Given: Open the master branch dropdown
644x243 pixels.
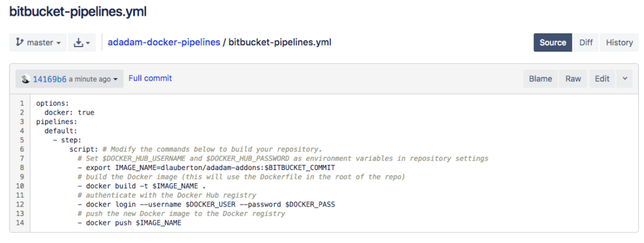Looking at the screenshot, I should point(38,42).
